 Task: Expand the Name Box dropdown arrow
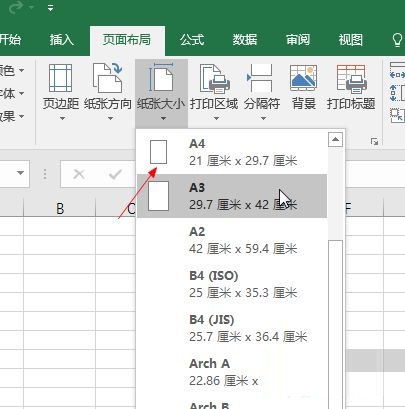[x=20, y=173]
